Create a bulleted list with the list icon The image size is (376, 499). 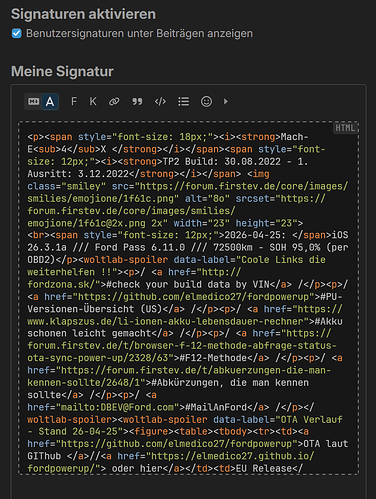[x=183, y=101]
